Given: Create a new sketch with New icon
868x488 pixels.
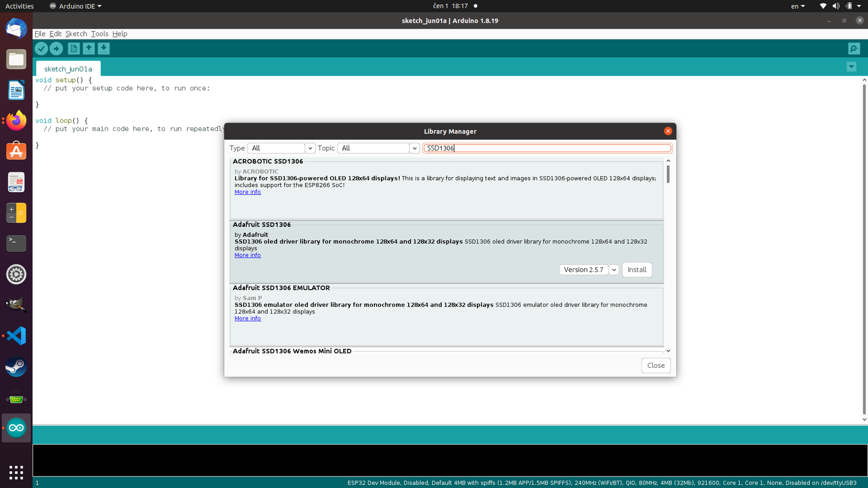Looking at the screenshot, I should [x=73, y=49].
